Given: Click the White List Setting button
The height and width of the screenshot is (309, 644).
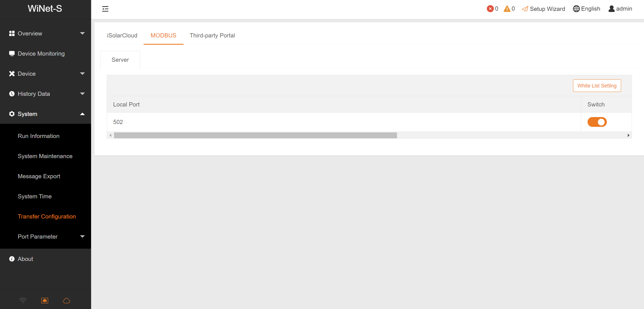Looking at the screenshot, I should pyautogui.click(x=597, y=86).
